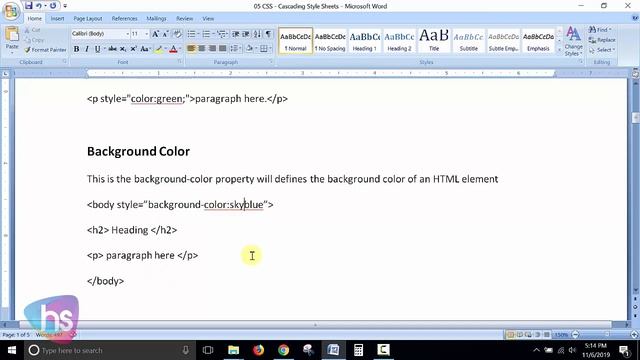Open the Change Case dropdown

[145, 49]
